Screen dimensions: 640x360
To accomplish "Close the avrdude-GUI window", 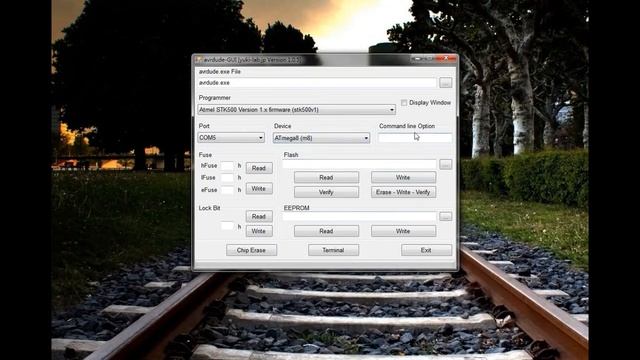I will [446, 59].
